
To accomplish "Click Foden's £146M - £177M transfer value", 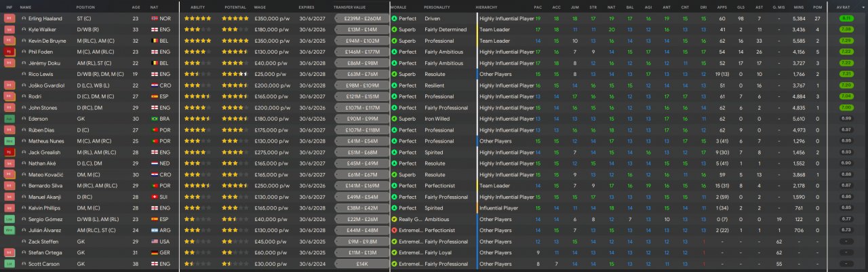I will pos(363,52).
